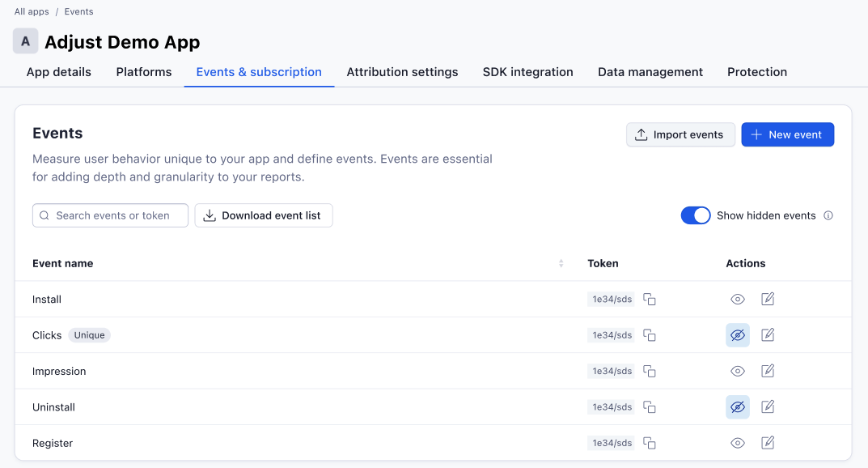Sort the list by Event name

tap(561, 263)
